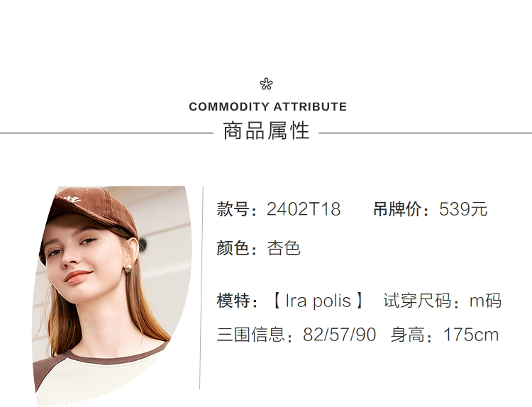Select the 杏色 color value
532x407 pixels.
coord(284,248)
